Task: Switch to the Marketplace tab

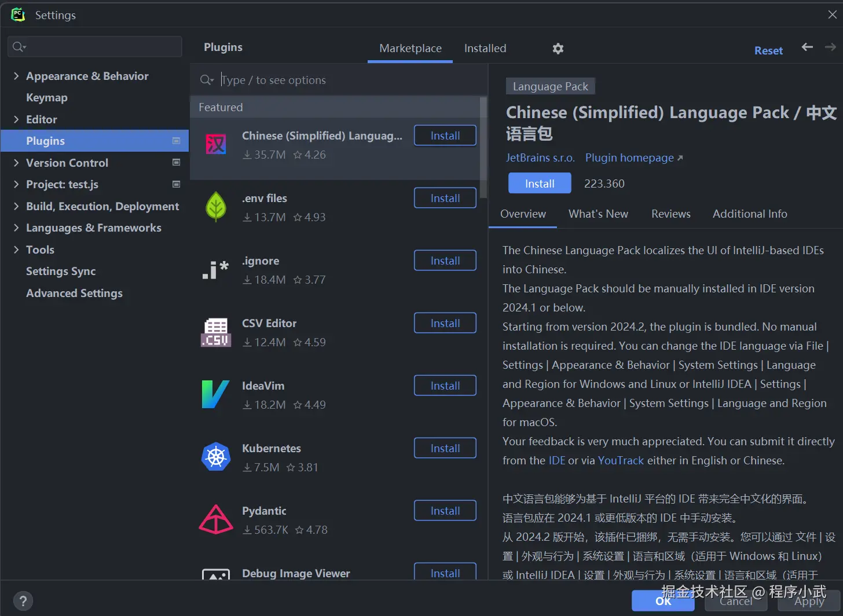Action: coord(410,49)
